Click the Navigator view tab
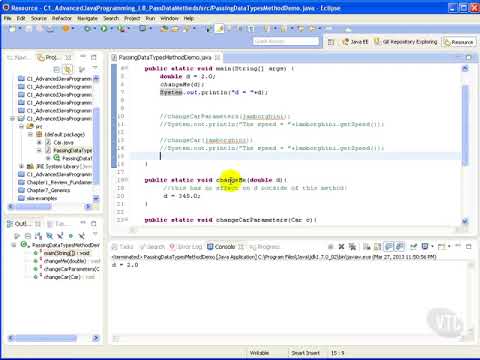Viewport: 480px width, 360px height. pyautogui.click(x=18, y=57)
